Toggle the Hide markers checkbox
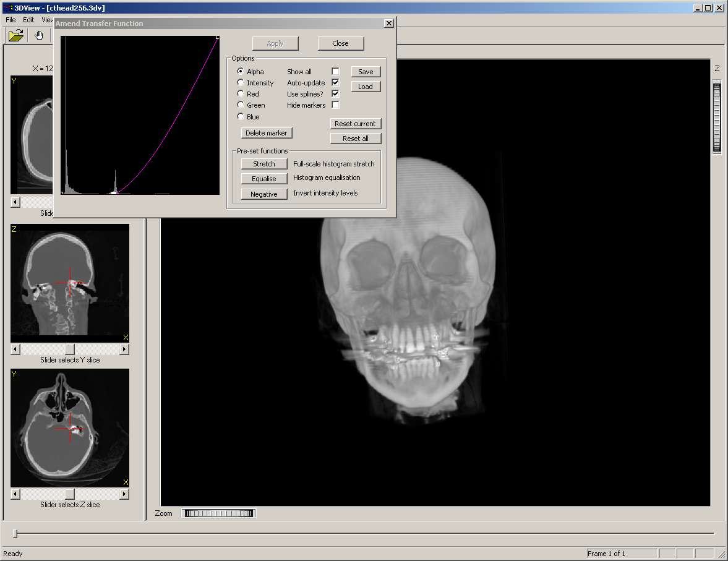Image resolution: width=728 pixels, height=561 pixels. 335,105
